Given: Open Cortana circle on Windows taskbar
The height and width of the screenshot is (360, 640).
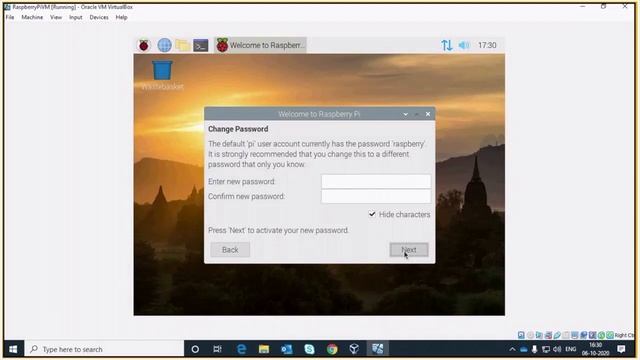Looking at the screenshot, I should point(195,349).
